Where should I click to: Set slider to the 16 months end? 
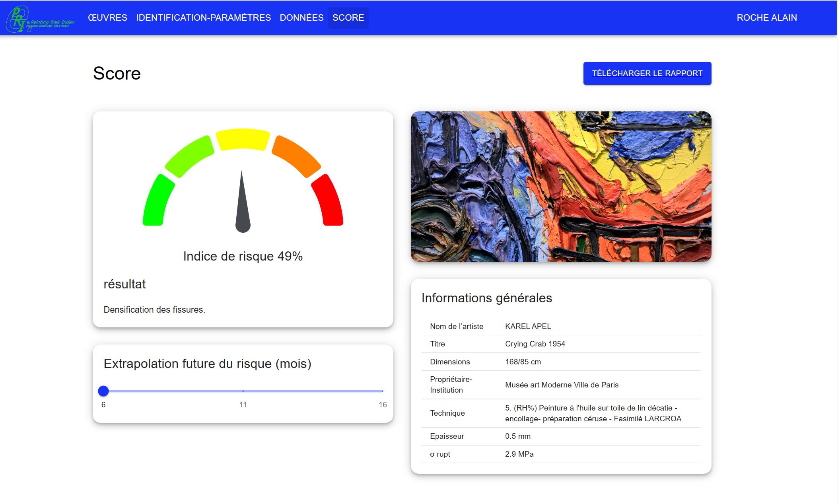tap(382, 391)
